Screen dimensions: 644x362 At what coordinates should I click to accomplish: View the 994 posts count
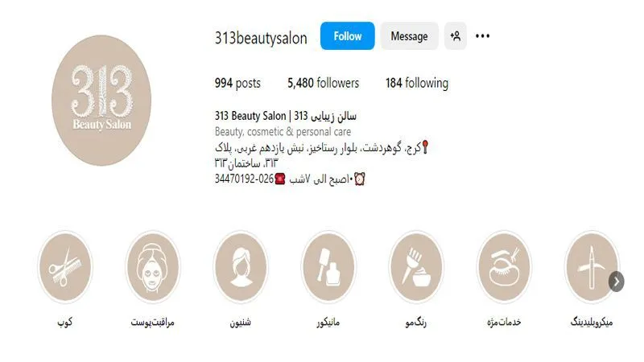(x=237, y=84)
